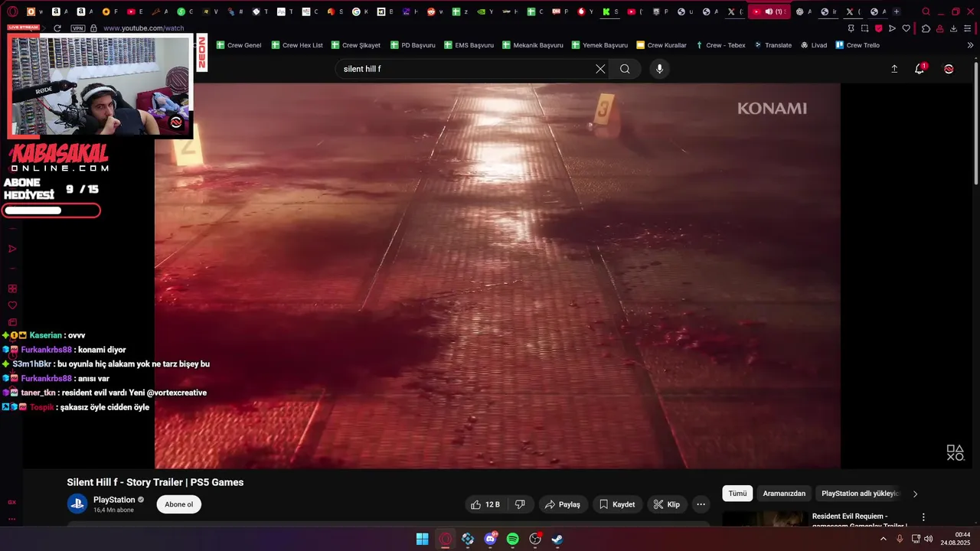
Task: Open Resident Evil Requiem thumbnail
Action: tap(764, 520)
